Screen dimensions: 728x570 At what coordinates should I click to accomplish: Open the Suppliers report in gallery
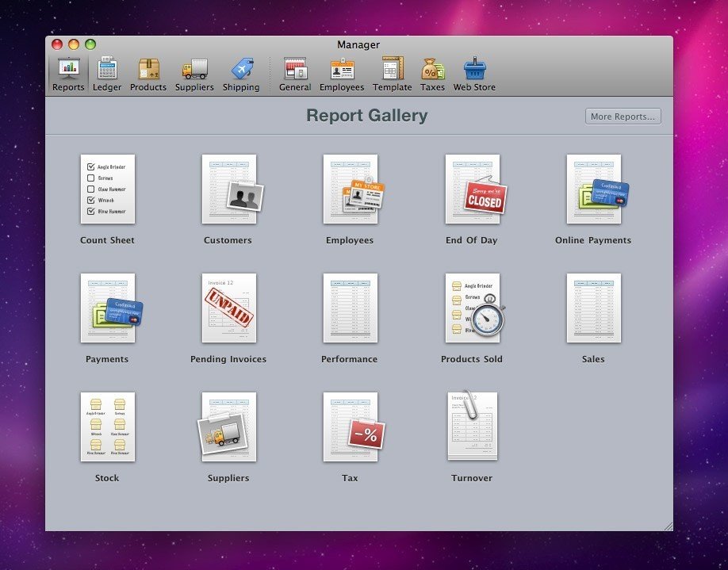pos(228,427)
